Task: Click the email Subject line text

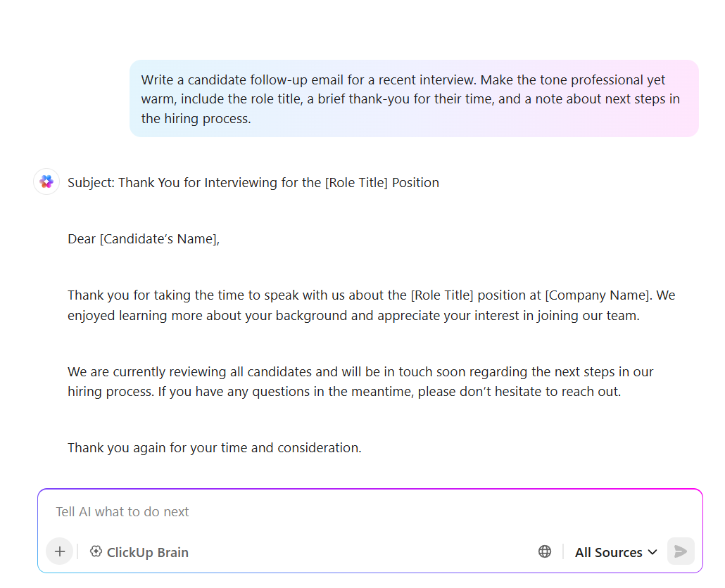Action: coord(253,183)
